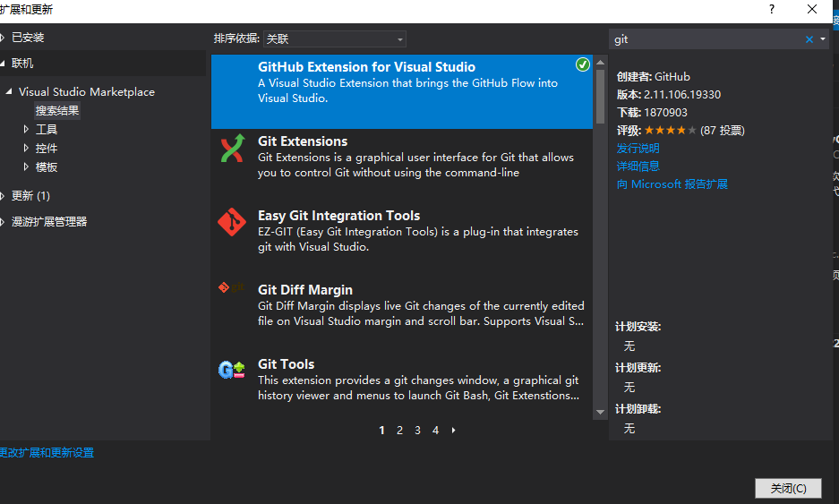This screenshot has height=504, width=839.
Task: Click the Git Extensions red-green icon
Action: pyautogui.click(x=232, y=149)
